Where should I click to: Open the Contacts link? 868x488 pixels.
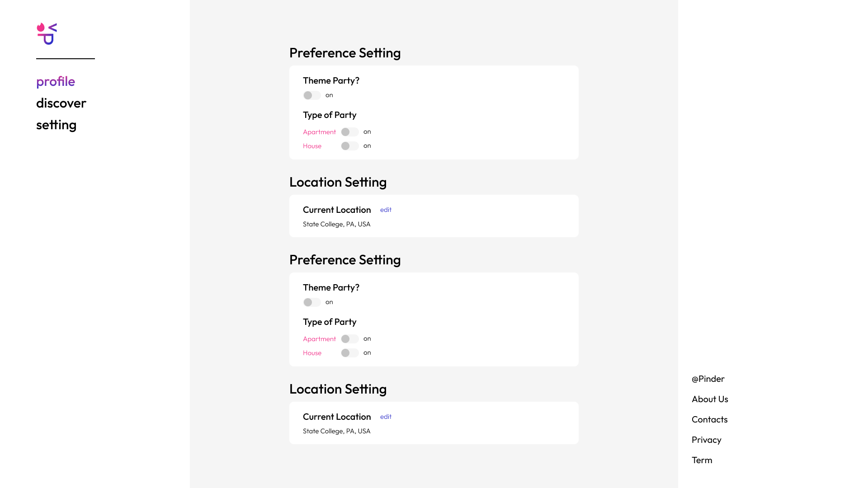click(x=709, y=419)
